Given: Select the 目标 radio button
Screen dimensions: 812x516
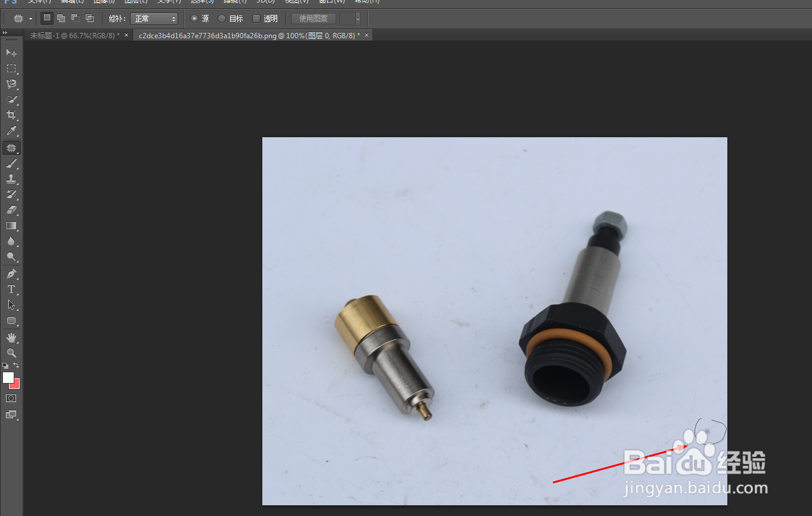Looking at the screenshot, I should point(222,18).
